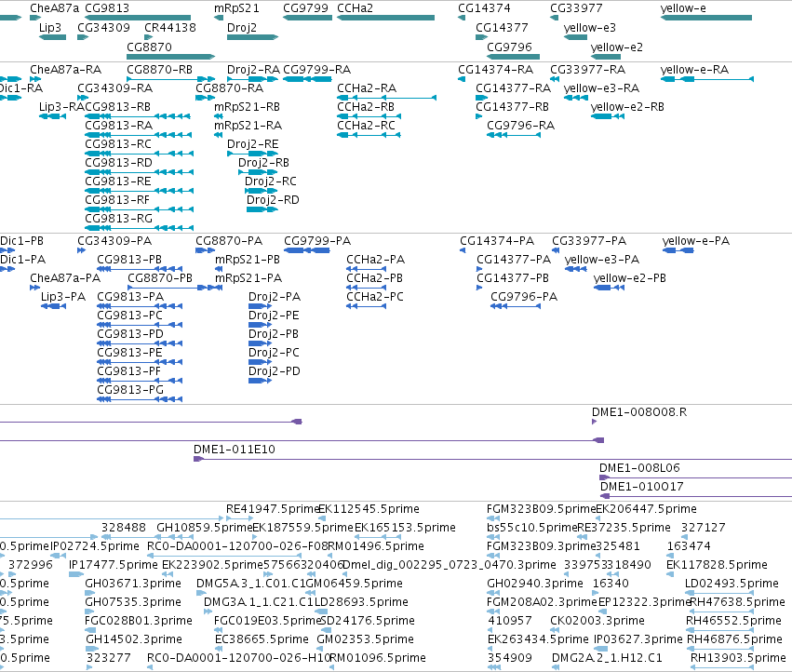Select the EK165153.5prime EST label
Screen dimensions: 792x672
click(x=405, y=528)
